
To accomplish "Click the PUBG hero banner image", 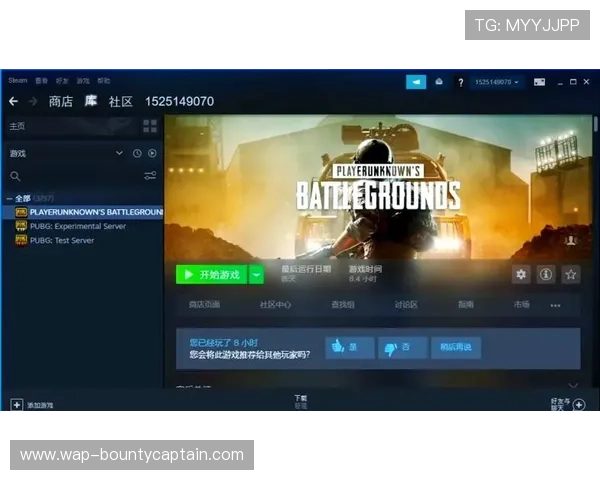I will tap(378, 188).
